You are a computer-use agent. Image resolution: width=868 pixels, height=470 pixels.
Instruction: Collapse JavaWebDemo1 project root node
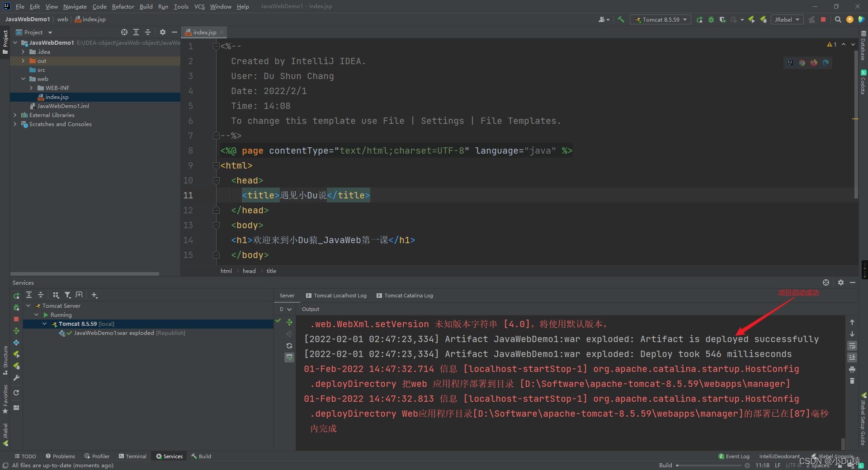[15, 42]
